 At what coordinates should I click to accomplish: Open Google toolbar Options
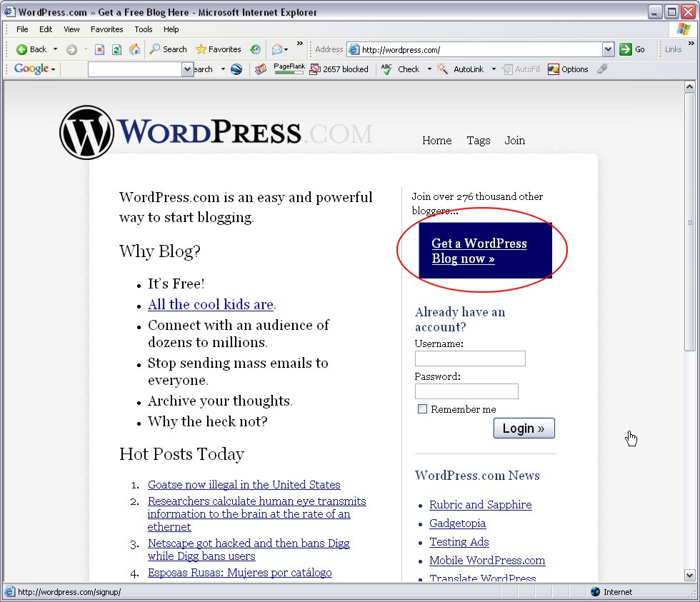click(x=568, y=69)
